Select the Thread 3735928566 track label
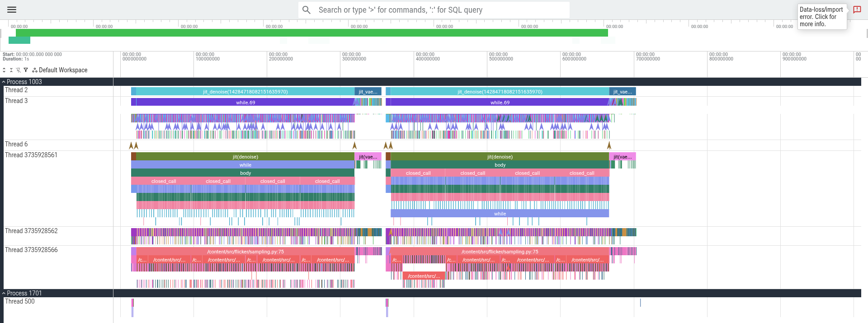 (31, 250)
